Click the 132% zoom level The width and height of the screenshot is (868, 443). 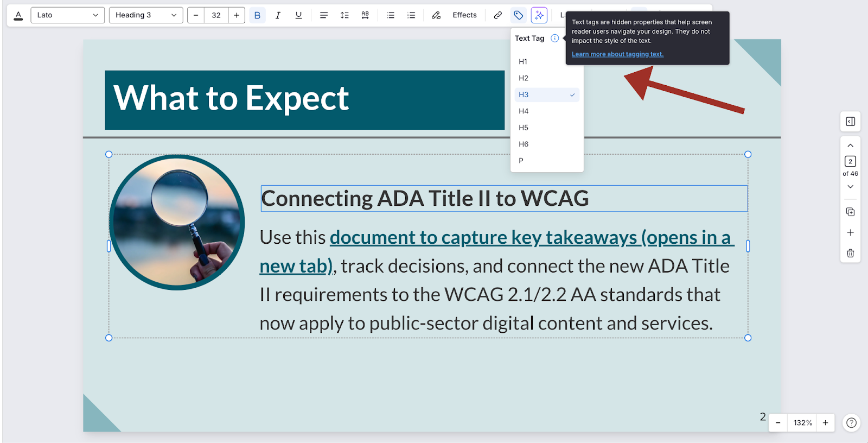(803, 423)
